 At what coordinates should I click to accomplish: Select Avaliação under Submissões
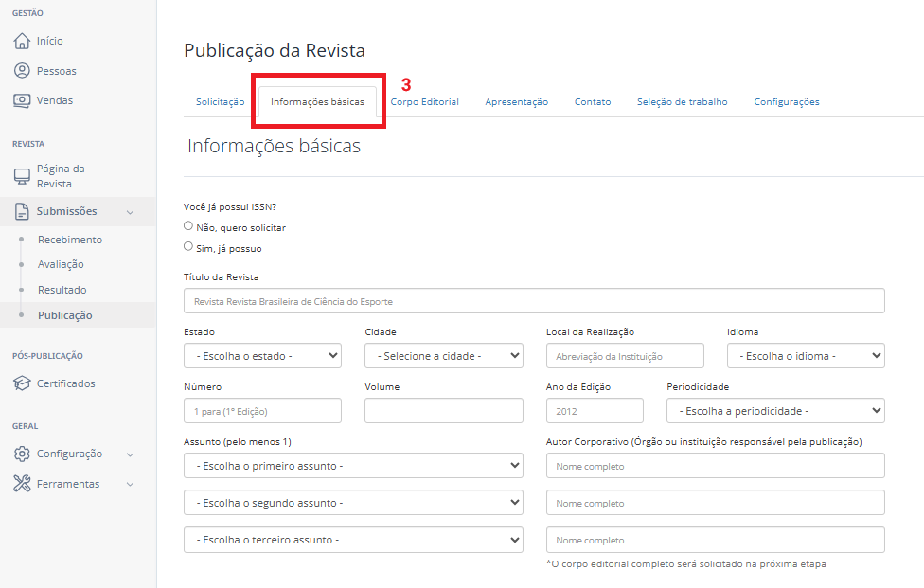coord(61,264)
